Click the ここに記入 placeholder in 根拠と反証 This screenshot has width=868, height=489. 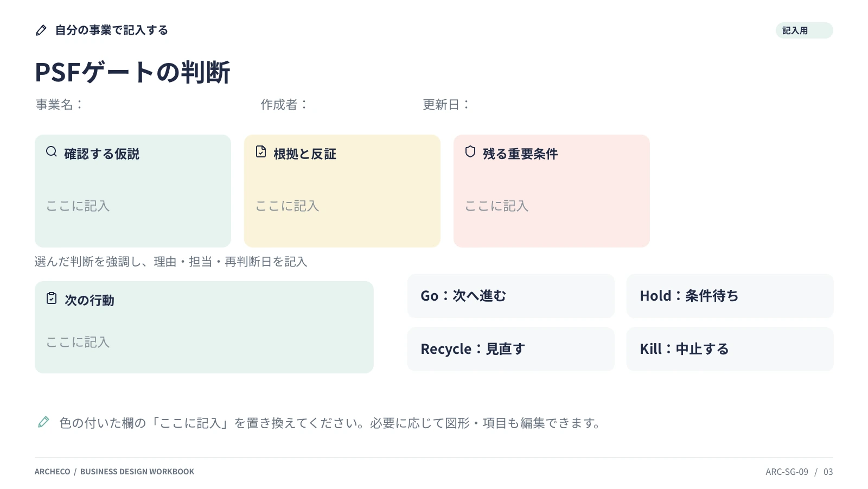pos(288,206)
